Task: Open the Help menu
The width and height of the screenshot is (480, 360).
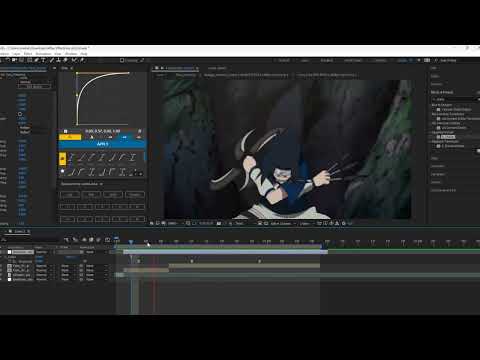Action: point(84,54)
